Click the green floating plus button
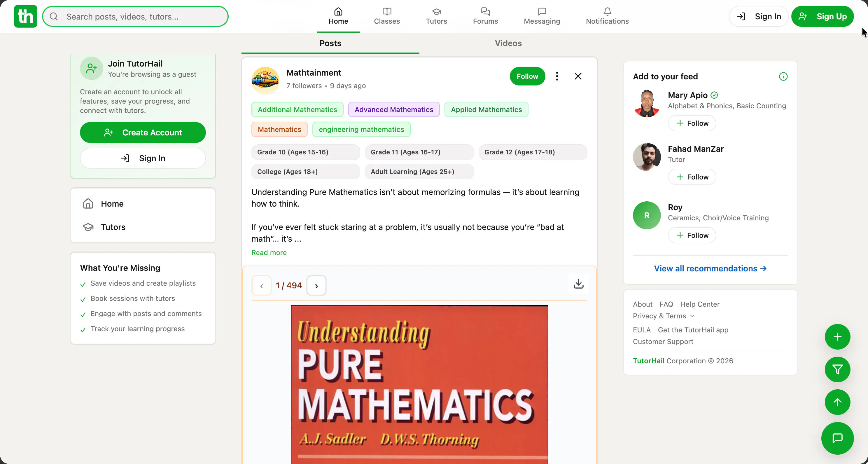This screenshot has height=464, width=868. click(837, 336)
